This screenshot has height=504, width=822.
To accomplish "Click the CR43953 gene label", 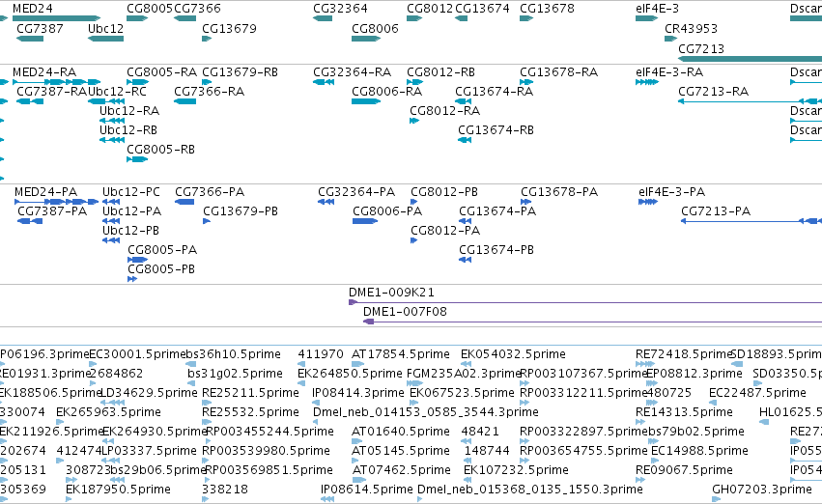I will (691, 28).
